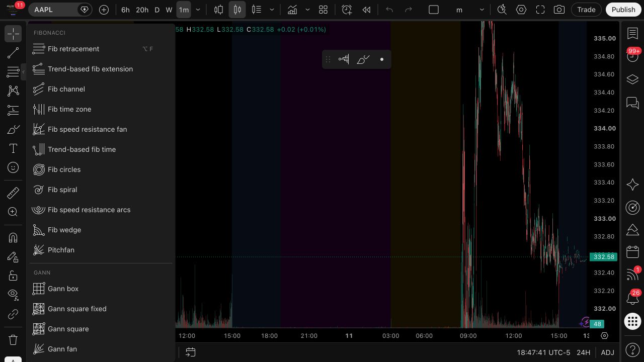Expand indicators favorites dropdown arrow
This screenshot has width=644, height=362.
307,10
